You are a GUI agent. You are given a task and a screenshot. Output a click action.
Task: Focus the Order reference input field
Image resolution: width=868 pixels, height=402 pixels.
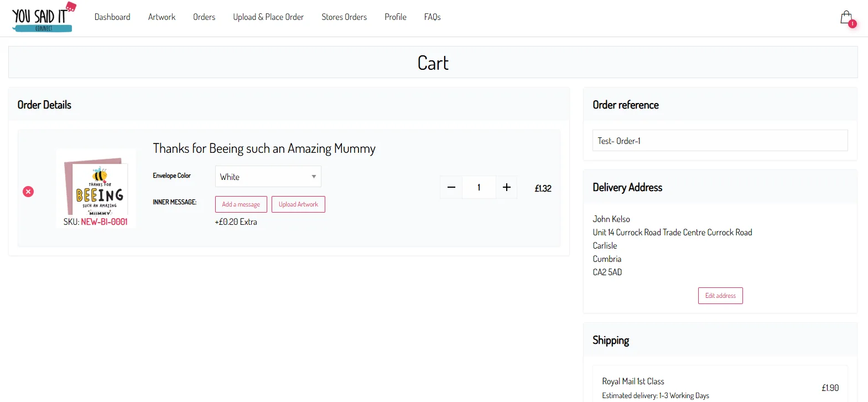click(720, 141)
